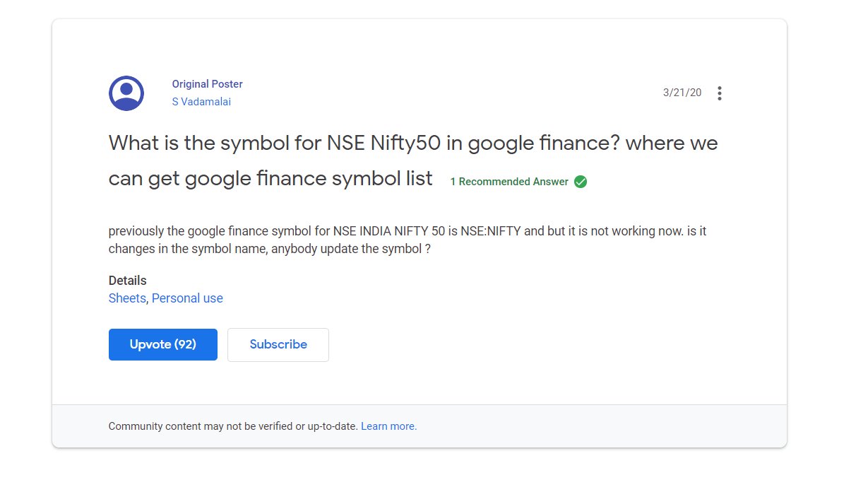Viewport: 868px width, 480px height.
Task: Click the Original Poster label
Action: pyautogui.click(x=208, y=84)
